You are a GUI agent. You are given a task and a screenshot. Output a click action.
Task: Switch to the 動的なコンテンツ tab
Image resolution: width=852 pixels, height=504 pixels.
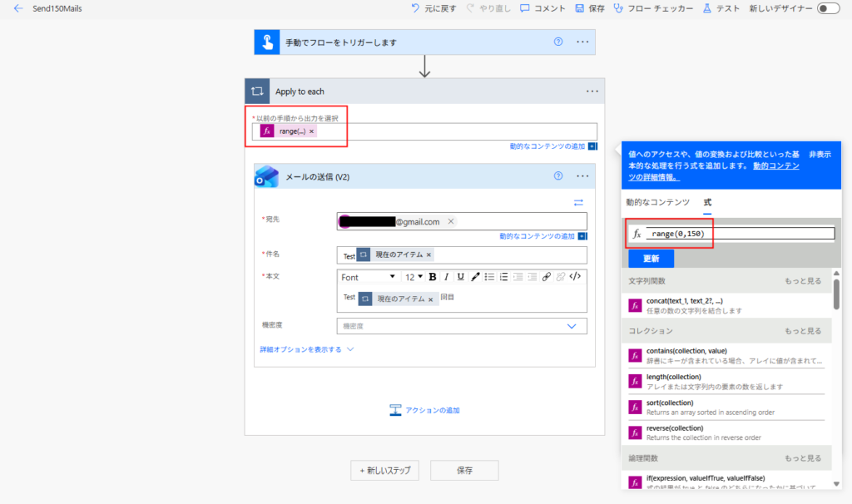657,202
